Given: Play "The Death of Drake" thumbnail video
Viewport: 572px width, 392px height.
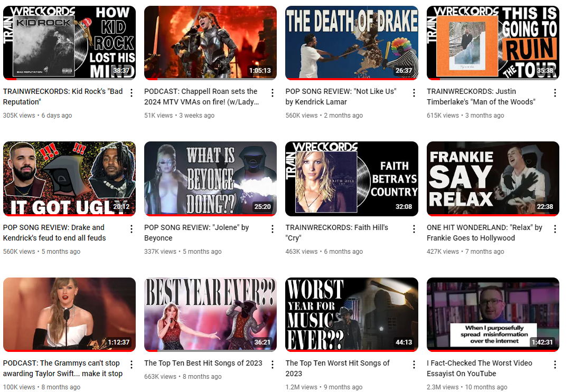Looking at the screenshot, I should click(x=352, y=43).
